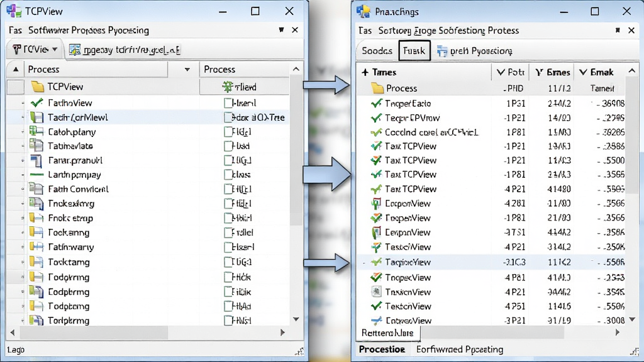
Task: Click the icon beside Cocclnd corel row
Action: pyautogui.click(x=376, y=133)
